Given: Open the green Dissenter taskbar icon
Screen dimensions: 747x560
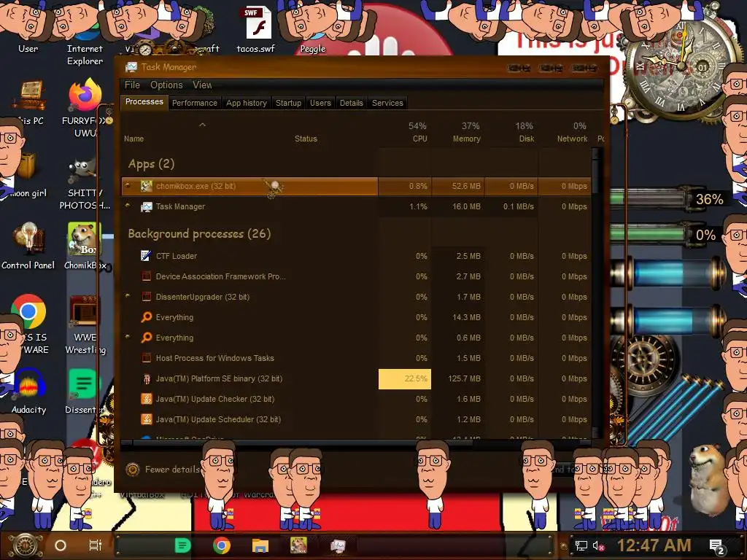Looking at the screenshot, I should (x=183, y=545).
